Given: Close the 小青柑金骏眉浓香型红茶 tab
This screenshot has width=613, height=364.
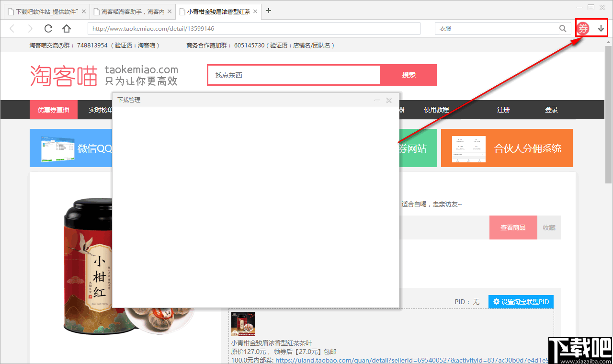Looking at the screenshot, I should tap(255, 11).
